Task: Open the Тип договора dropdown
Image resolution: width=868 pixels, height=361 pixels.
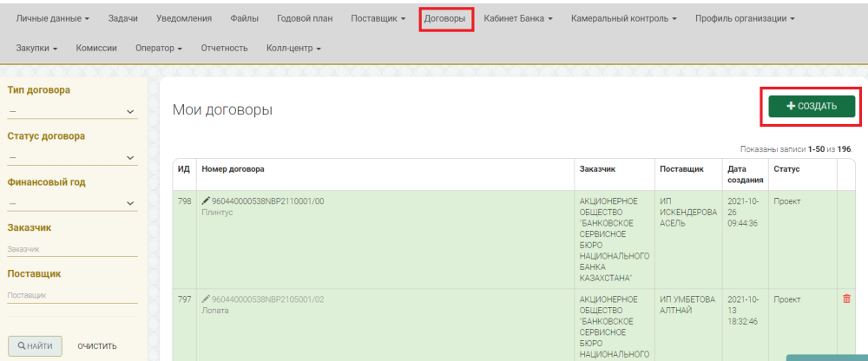Action: point(72,111)
